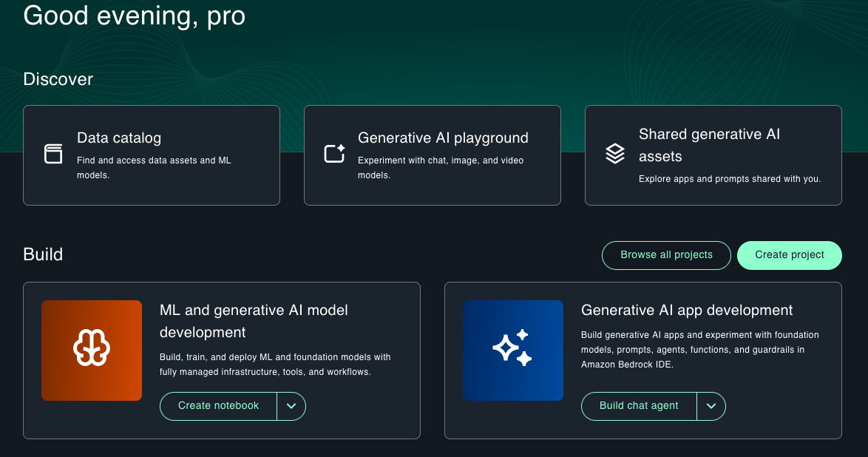Expand the Create notebook dropdown arrow
The width and height of the screenshot is (868, 457).
click(x=291, y=406)
